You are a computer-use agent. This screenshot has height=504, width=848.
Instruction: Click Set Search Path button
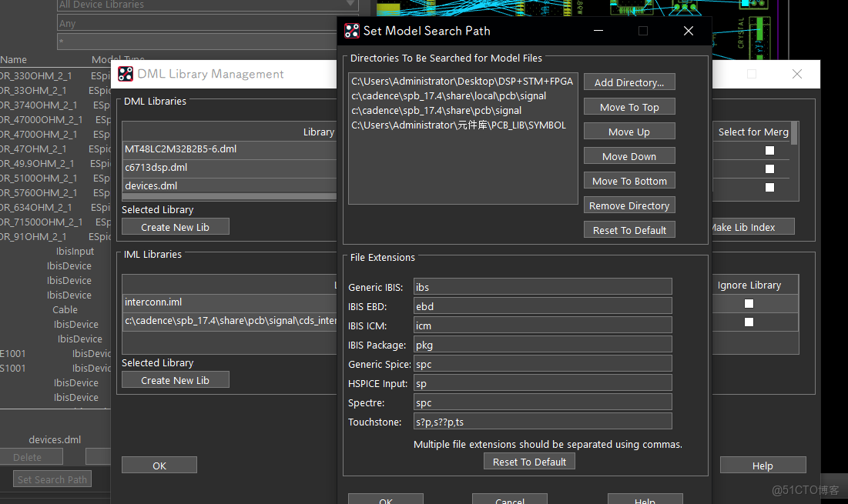point(52,479)
